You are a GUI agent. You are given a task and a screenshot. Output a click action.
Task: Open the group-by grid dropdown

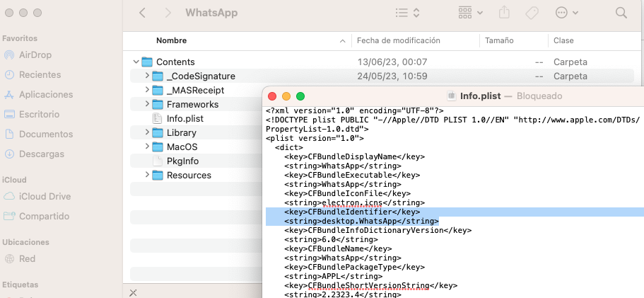(x=470, y=13)
